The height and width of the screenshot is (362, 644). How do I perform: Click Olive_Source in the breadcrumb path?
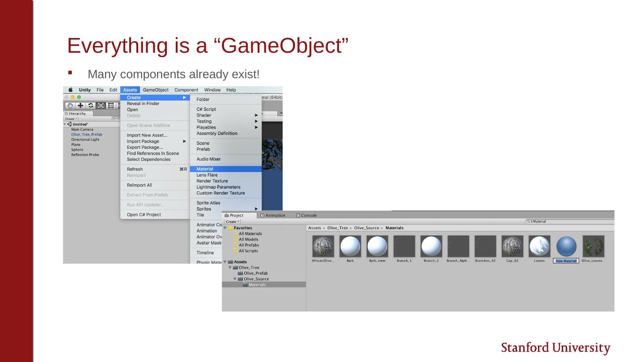[x=367, y=228]
